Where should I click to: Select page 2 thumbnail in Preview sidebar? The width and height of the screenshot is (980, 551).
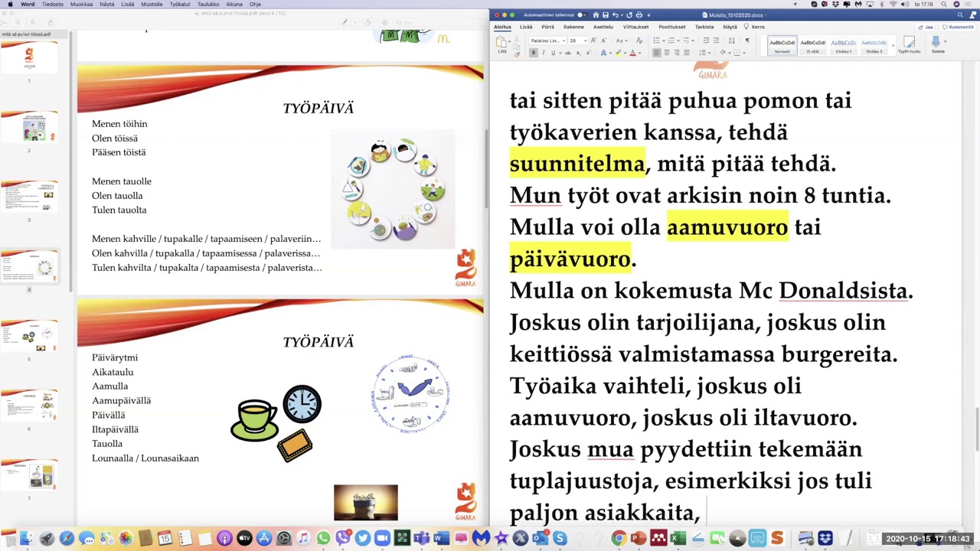29,127
